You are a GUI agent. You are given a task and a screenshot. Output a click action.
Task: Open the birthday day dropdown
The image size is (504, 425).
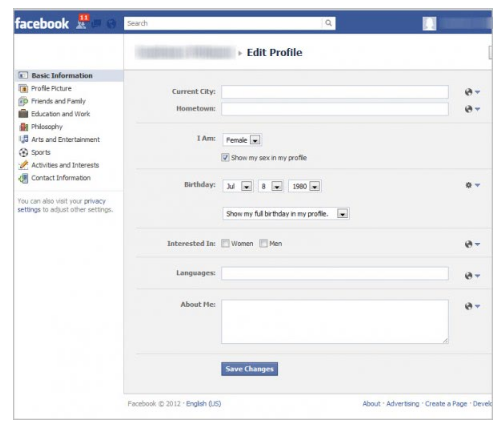(x=271, y=186)
